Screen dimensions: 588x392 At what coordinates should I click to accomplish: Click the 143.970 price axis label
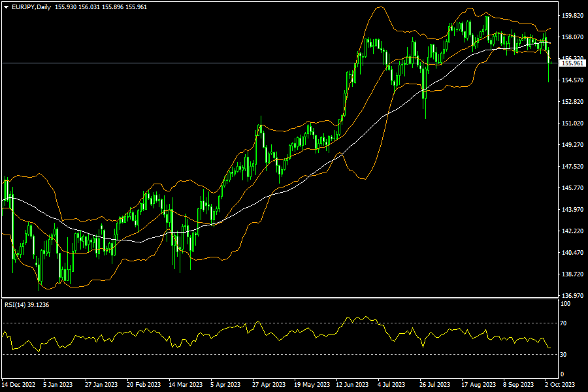[572, 209]
